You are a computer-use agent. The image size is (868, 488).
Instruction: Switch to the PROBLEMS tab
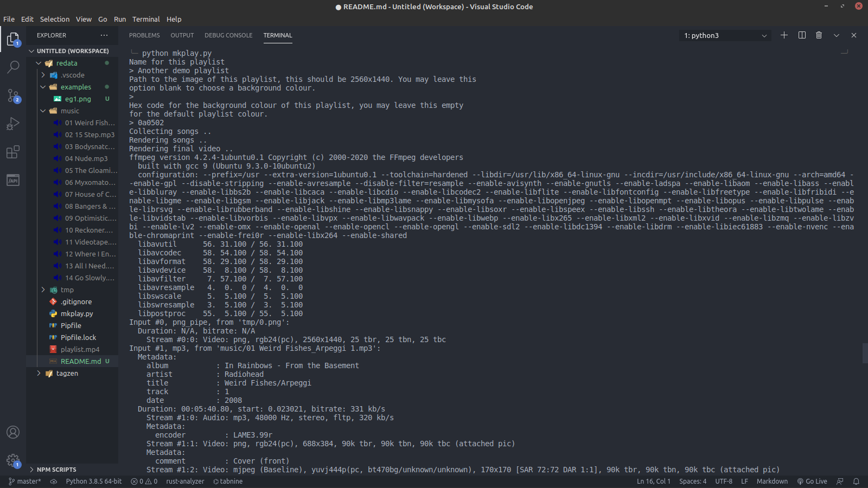click(144, 35)
